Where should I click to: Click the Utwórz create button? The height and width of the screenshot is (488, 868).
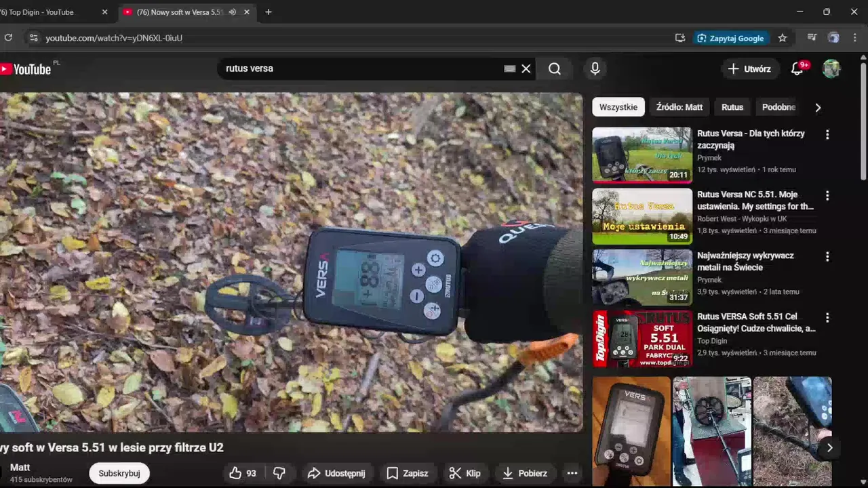pos(749,68)
